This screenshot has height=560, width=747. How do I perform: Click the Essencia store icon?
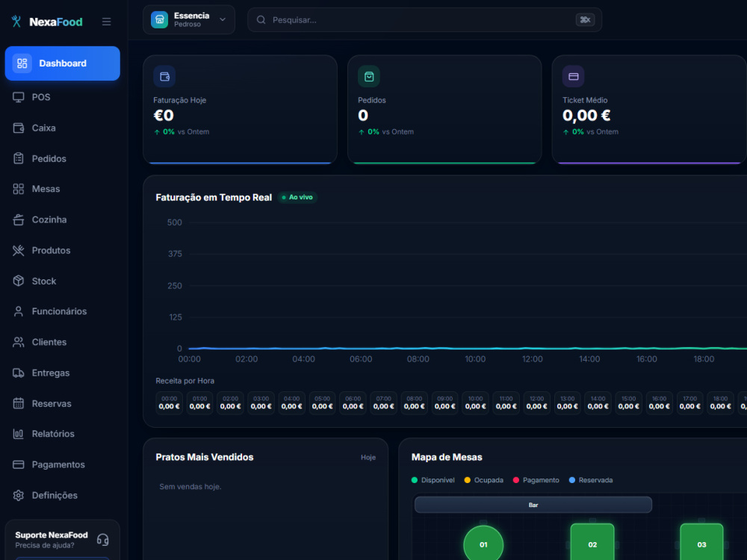[160, 20]
